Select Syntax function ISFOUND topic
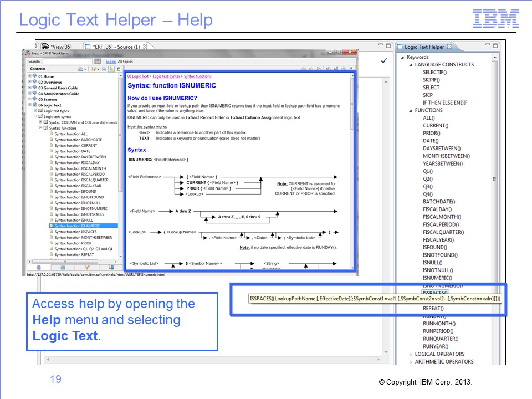This screenshot has height=399, width=532. (75, 191)
